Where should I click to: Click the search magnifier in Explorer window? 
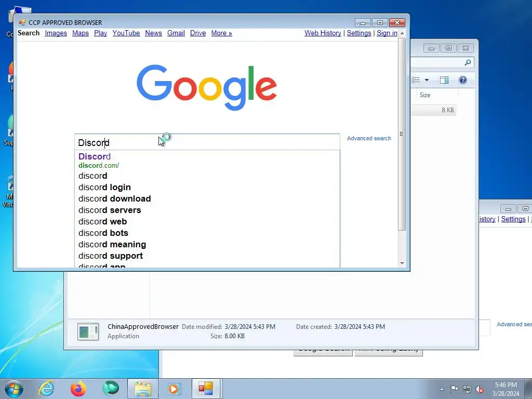coord(468,62)
